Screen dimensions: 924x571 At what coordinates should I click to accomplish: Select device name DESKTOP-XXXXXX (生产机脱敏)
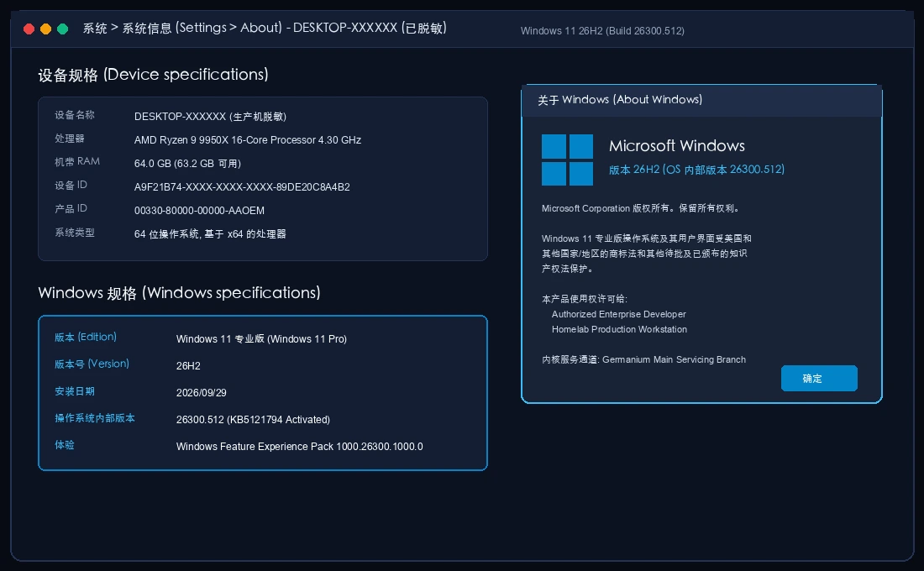click(x=210, y=117)
